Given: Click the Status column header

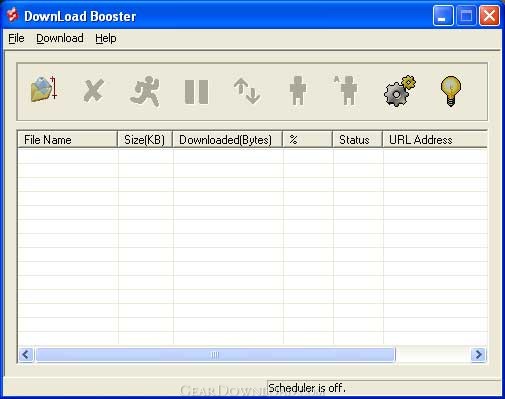Looking at the screenshot, I should pos(357,140).
